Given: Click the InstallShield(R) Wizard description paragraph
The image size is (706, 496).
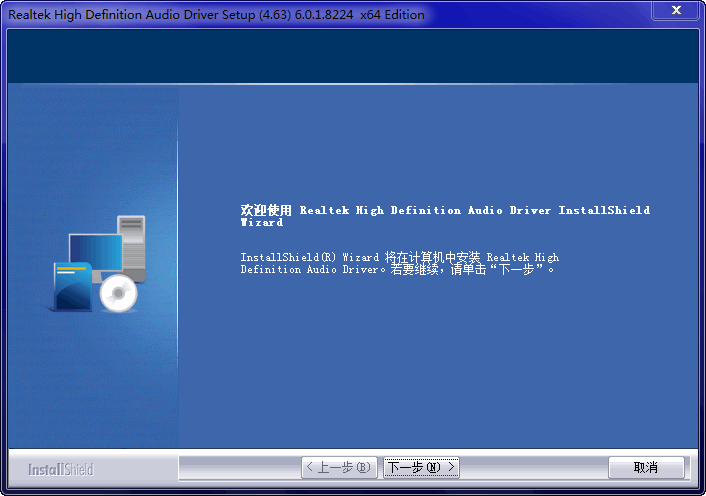Looking at the screenshot, I should coord(399,263).
